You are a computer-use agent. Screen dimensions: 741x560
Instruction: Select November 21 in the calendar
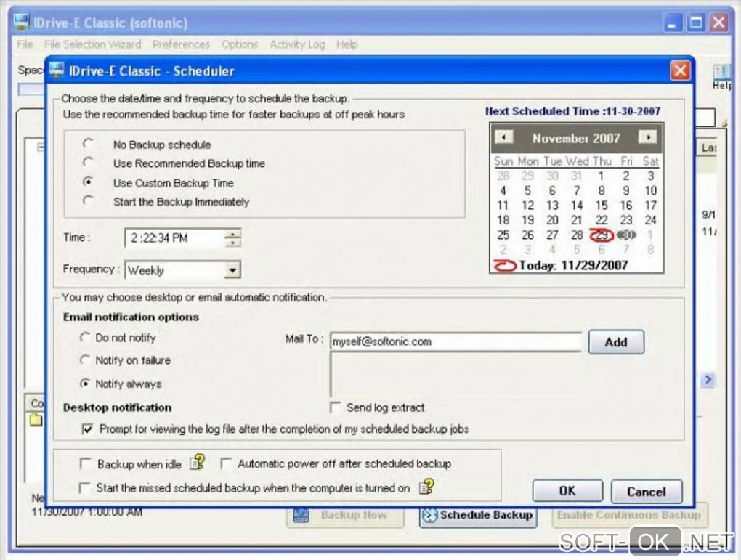pos(577,220)
